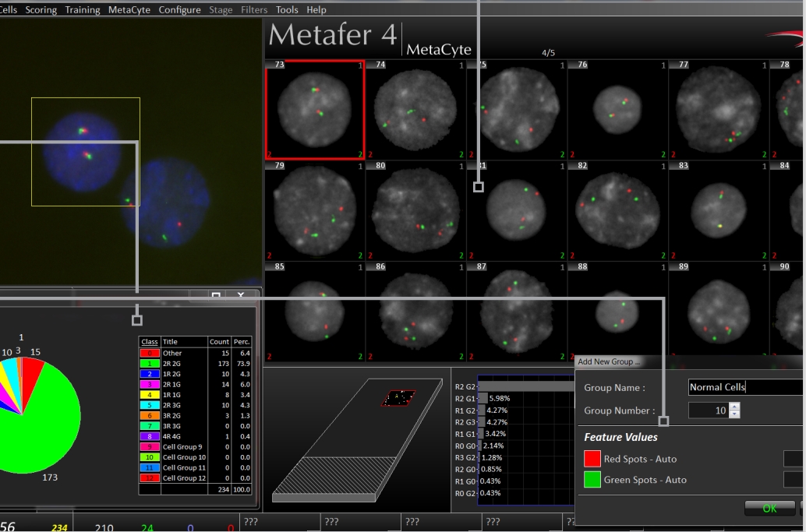Select cell thumbnail 83
The height and width of the screenshot is (532, 806).
(x=718, y=210)
